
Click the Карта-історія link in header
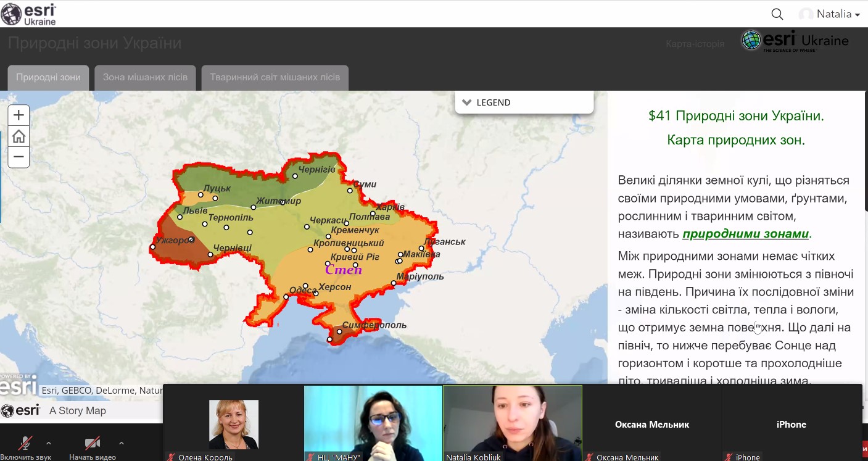[x=695, y=44]
